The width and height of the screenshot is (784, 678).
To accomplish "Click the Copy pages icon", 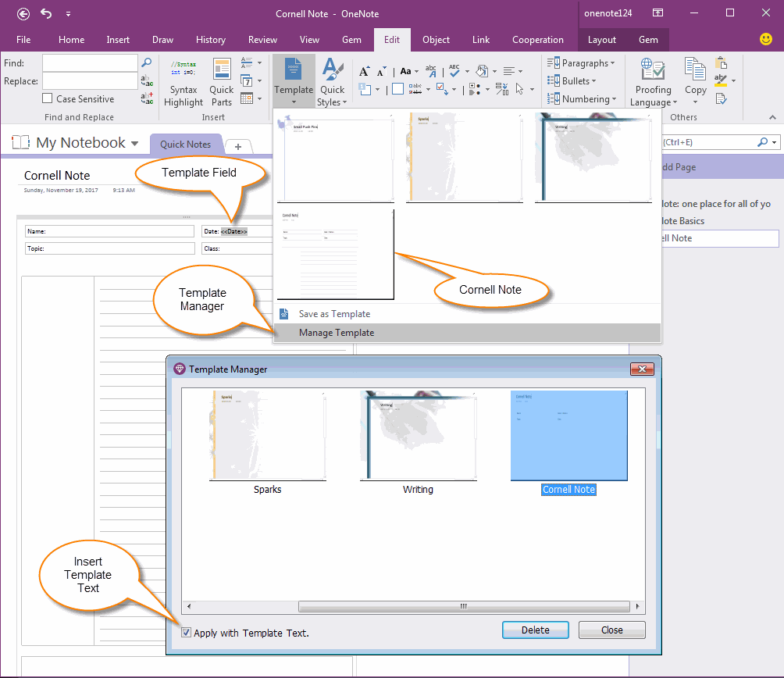I will tap(695, 69).
